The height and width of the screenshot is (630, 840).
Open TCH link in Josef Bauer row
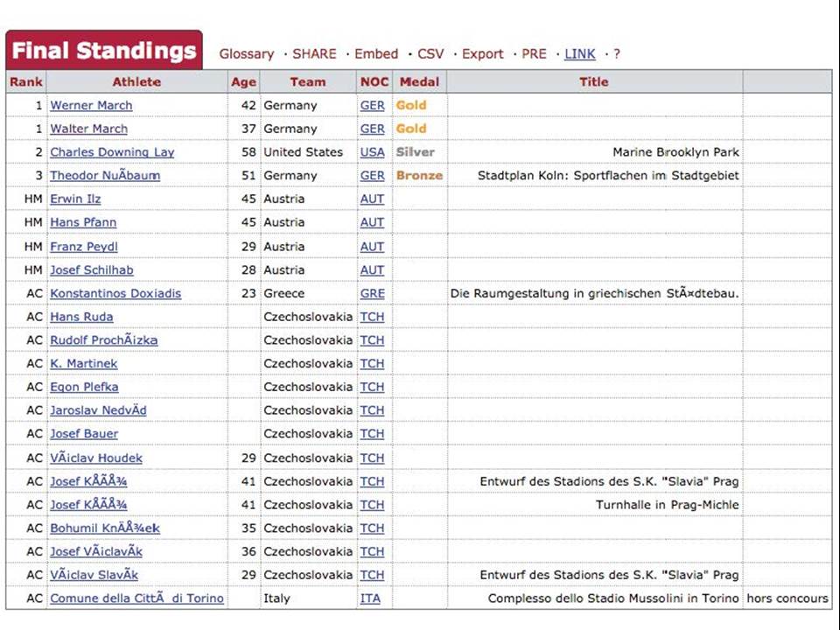click(x=372, y=434)
